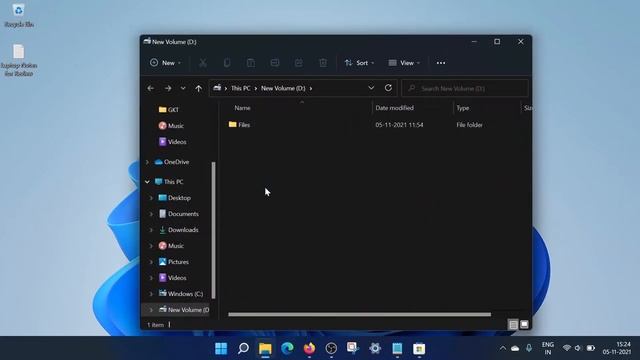
Task: Select OneDrive in navigation pane
Action: pyautogui.click(x=172, y=162)
